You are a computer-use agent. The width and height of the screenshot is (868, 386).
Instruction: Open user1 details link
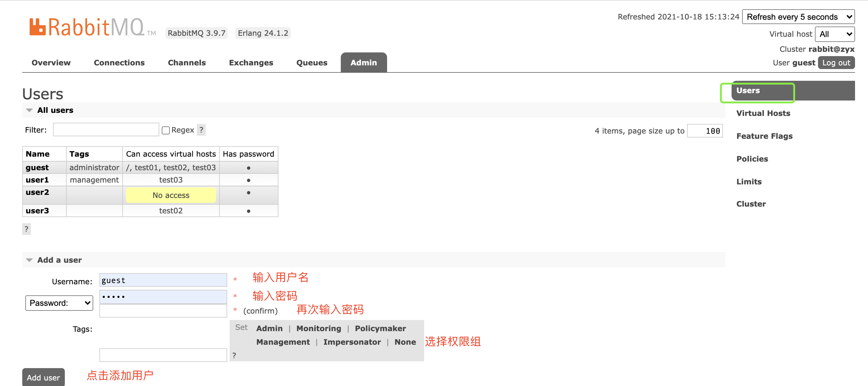coord(37,180)
